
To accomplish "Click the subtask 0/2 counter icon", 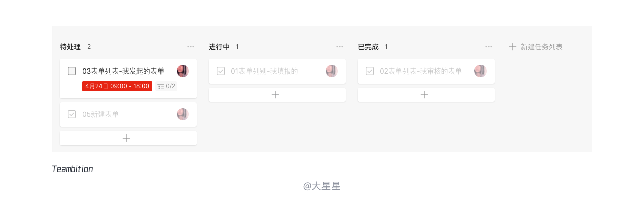I will point(161,86).
